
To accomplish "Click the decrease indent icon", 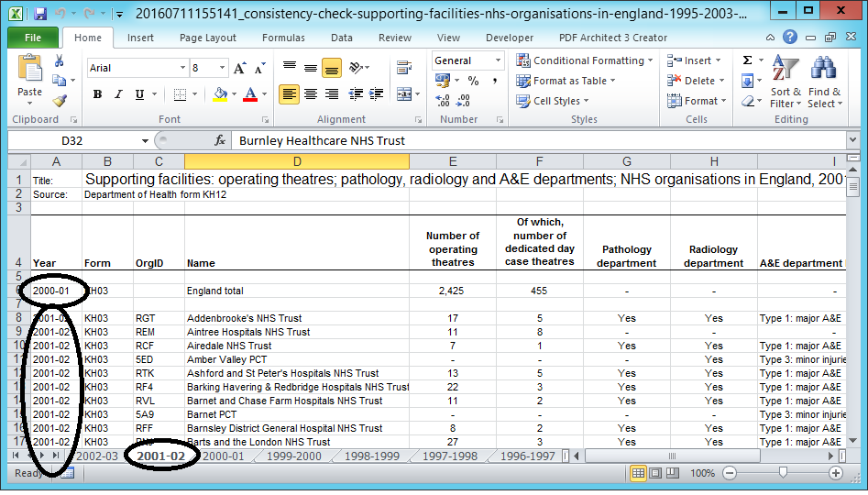I will point(356,94).
